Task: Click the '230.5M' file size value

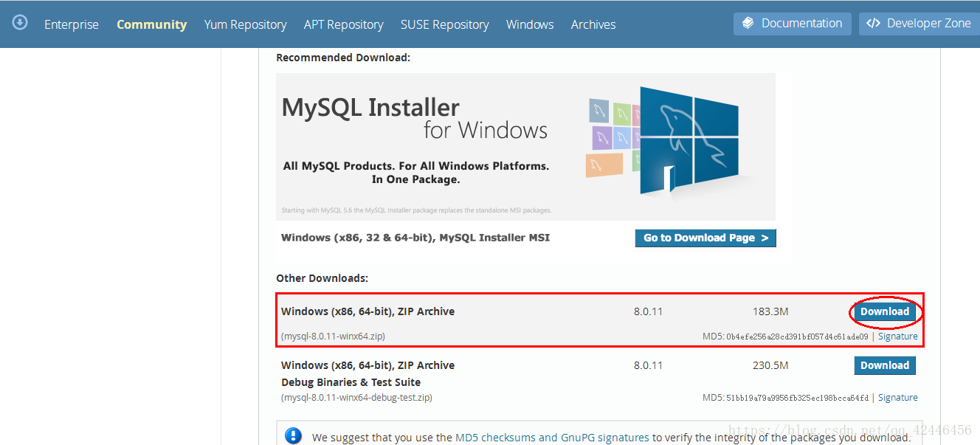Action: pos(770,365)
